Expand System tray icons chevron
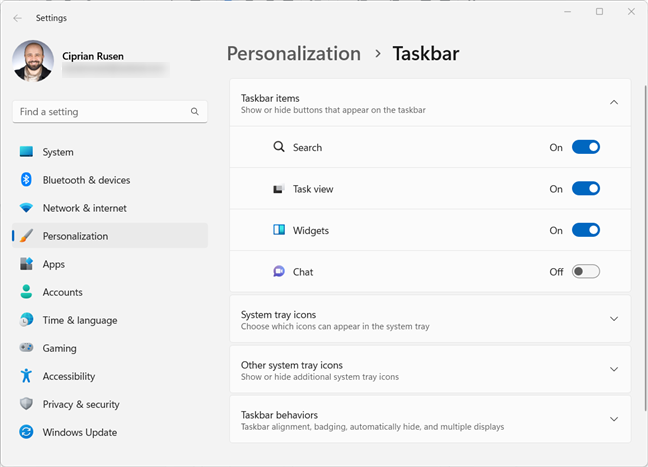 [x=614, y=319]
